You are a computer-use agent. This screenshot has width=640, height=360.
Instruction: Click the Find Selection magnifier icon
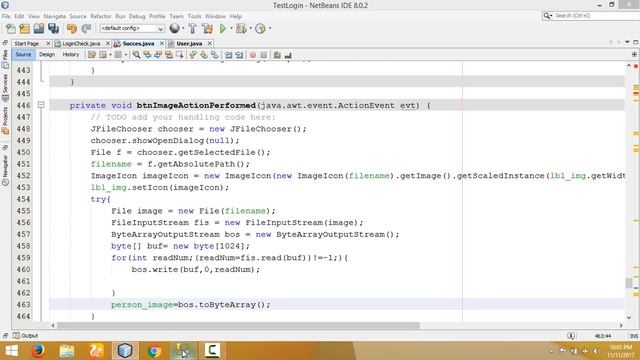click(136, 55)
